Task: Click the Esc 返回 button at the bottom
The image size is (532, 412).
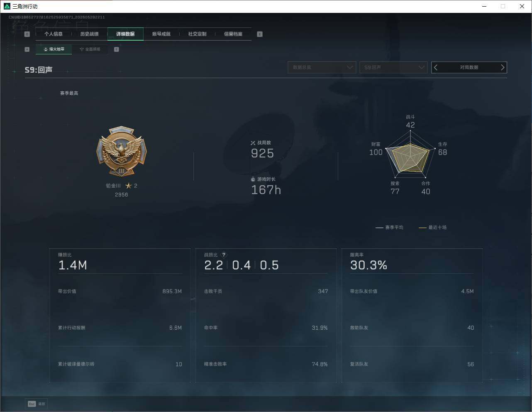Action: coord(37,404)
